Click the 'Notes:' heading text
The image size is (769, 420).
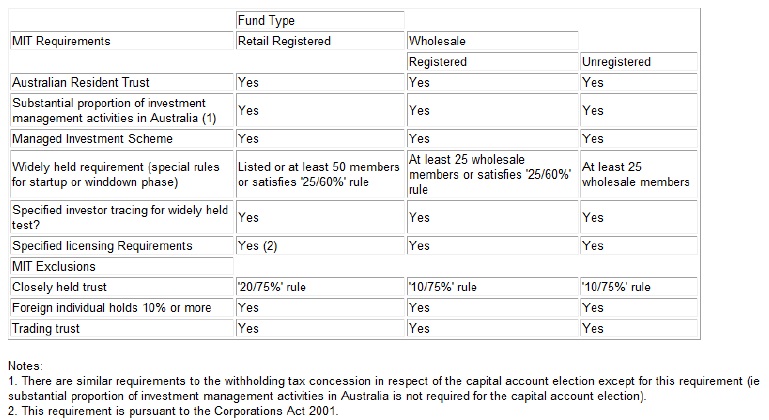(25, 366)
